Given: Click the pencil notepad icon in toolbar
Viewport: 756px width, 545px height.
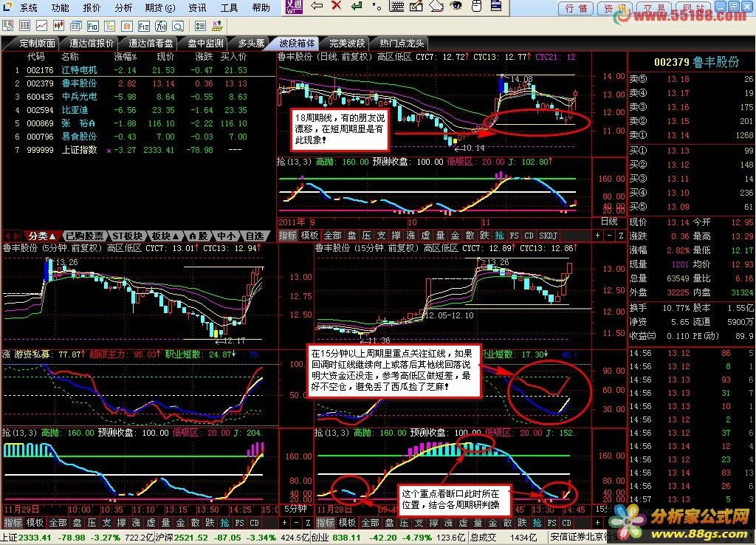Looking at the screenshot, I should [416, 6].
